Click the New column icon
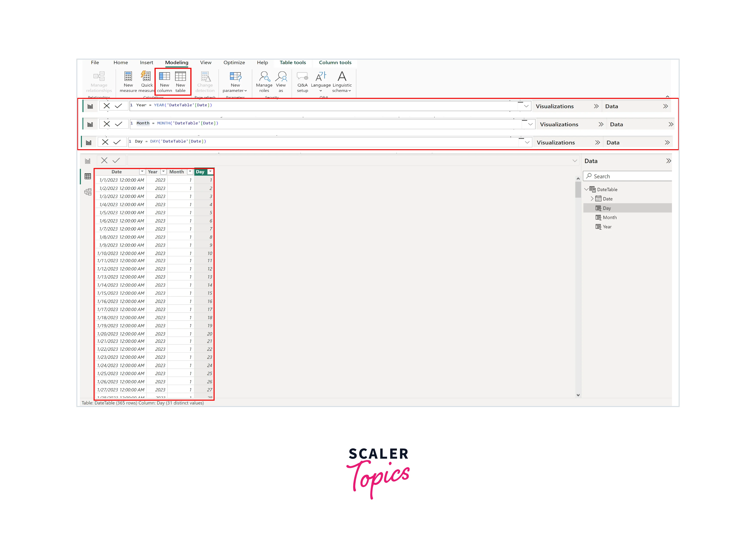Image resolution: width=756 pixels, height=542 pixels. click(x=164, y=77)
